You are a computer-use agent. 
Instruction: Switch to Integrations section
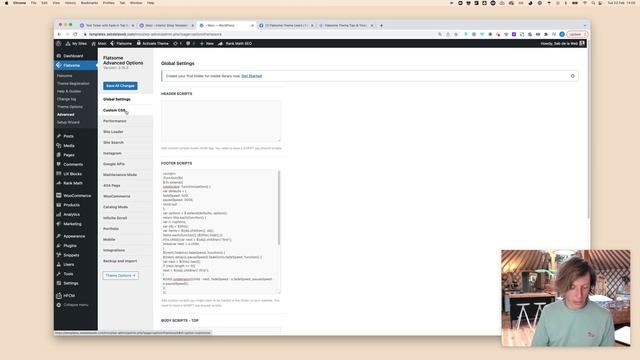click(125, 250)
